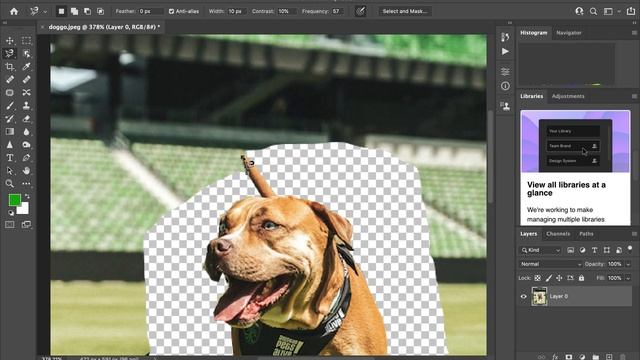Add a layer style with fx icon
640x360 pixels.
click(x=555, y=357)
